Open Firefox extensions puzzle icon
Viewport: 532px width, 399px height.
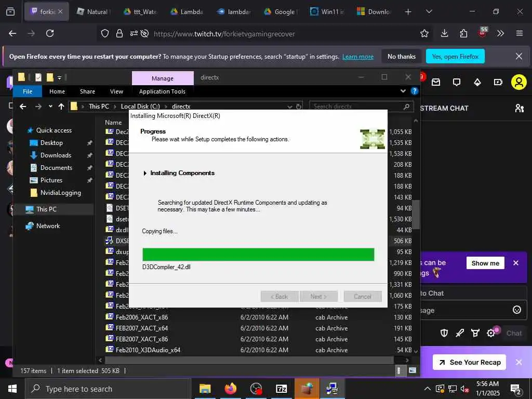pyautogui.click(x=463, y=33)
